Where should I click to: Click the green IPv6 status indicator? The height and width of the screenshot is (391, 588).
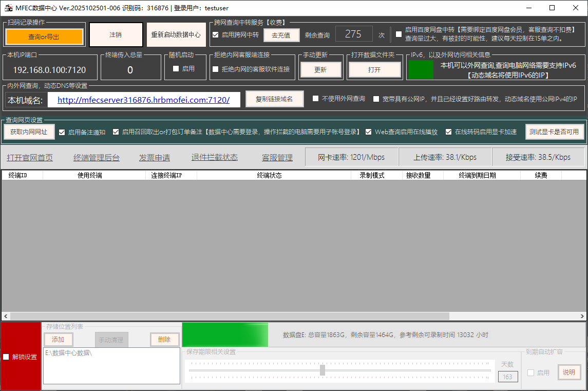click(421, 69)
